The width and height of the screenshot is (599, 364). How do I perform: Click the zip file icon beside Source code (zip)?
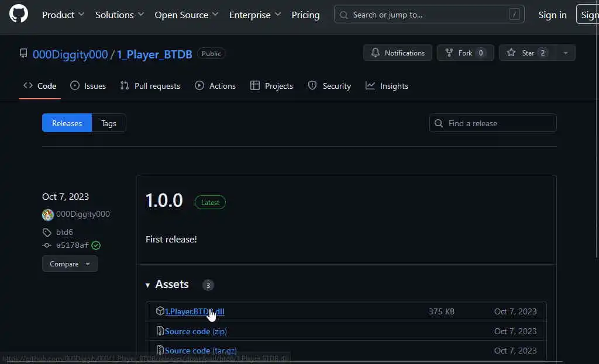point(160,331)
